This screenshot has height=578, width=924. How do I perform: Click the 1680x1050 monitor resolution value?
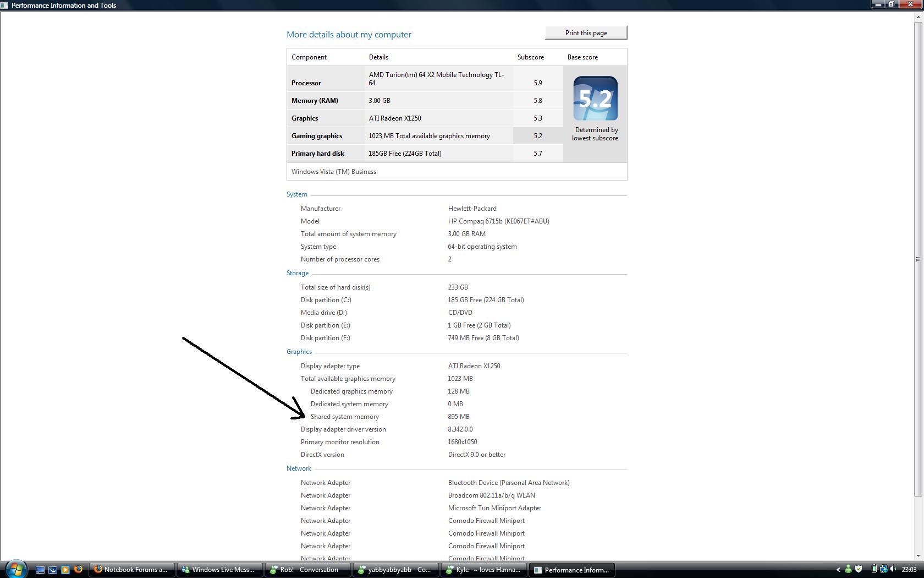(x=463, y=442)
